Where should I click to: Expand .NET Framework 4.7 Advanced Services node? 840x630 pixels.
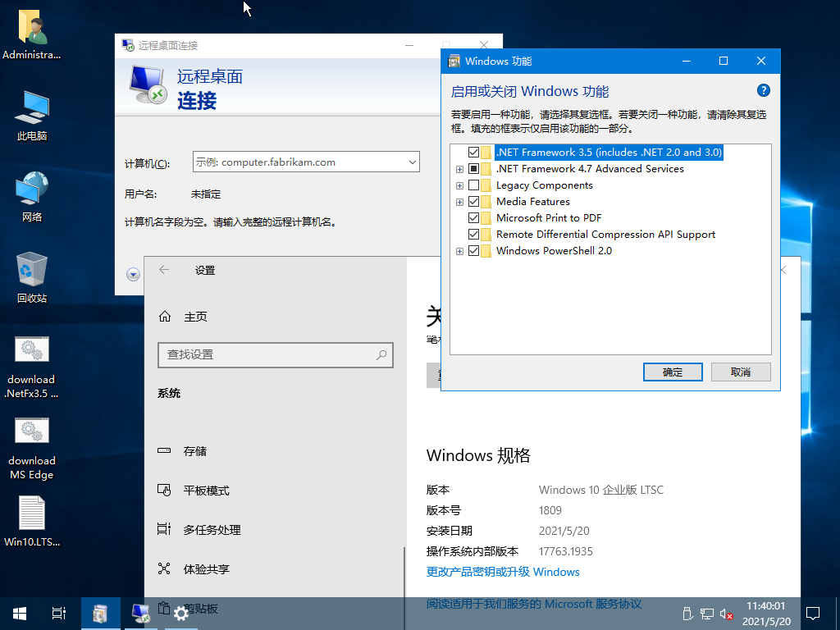click(459, 169)
